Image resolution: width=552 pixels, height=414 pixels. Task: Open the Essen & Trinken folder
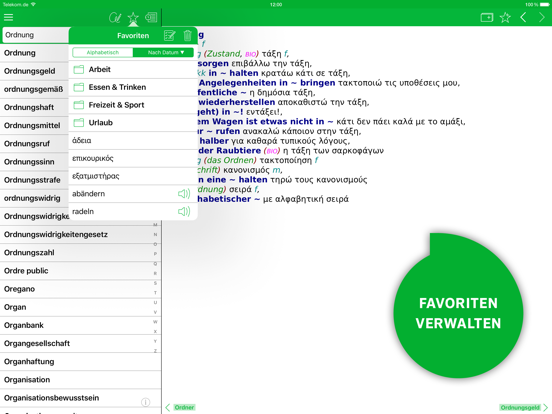[x=133, y=87]
